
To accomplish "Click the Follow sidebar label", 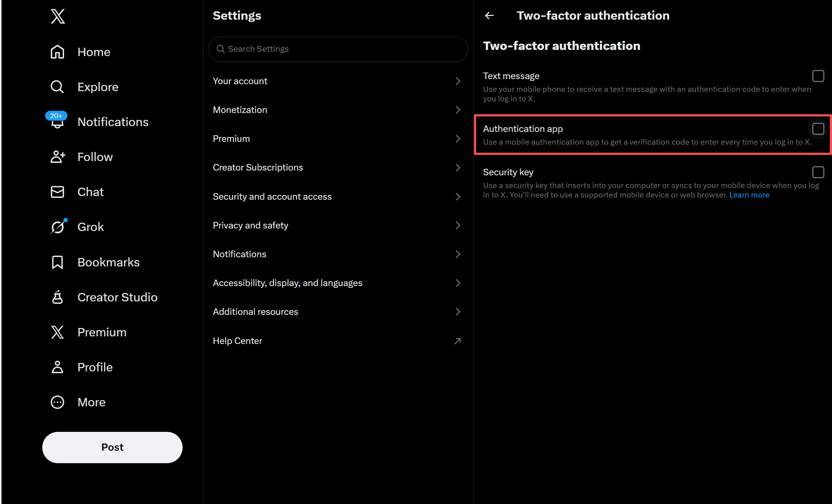I will [x=95, y=157].
